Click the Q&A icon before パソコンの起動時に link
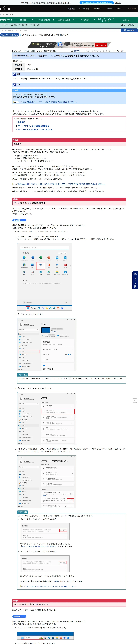The width and height of the screenshot is (138, 644). [16, 102]
